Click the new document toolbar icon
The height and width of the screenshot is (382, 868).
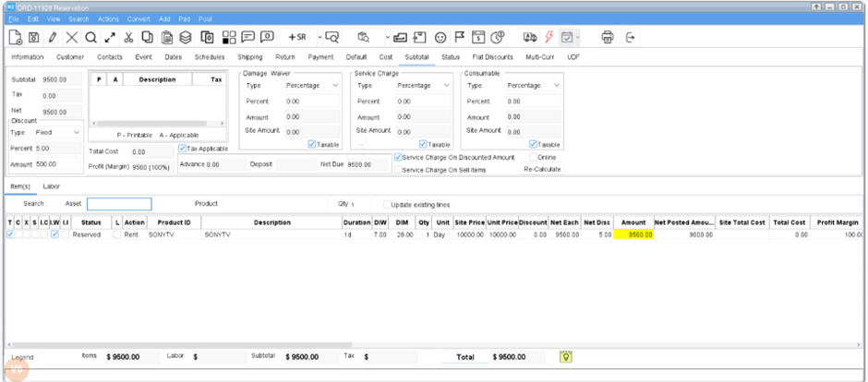[15, 38]
